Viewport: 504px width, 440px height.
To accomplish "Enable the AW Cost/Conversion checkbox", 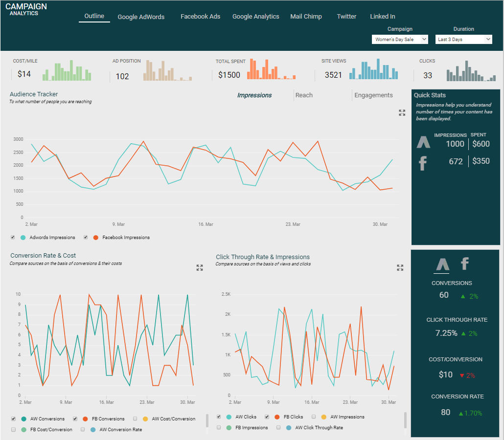I will pyautogui.click(x=135, y=419).
